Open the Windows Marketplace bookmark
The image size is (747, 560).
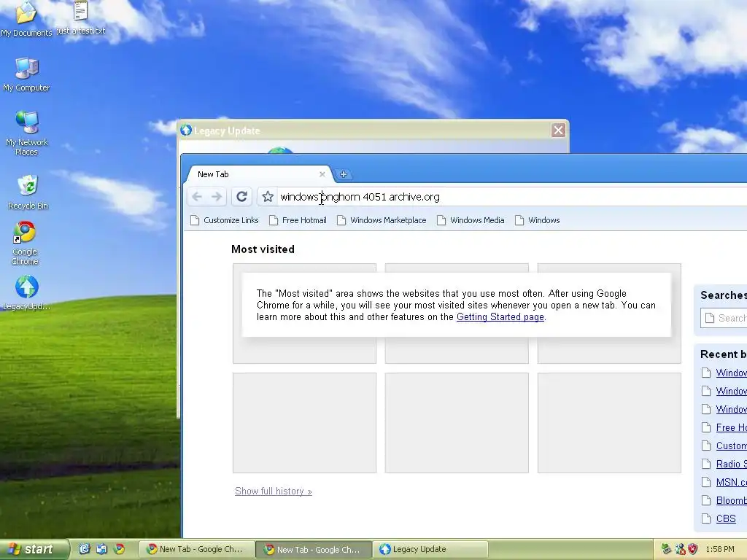pyautogui.click(x=382, y=220)
